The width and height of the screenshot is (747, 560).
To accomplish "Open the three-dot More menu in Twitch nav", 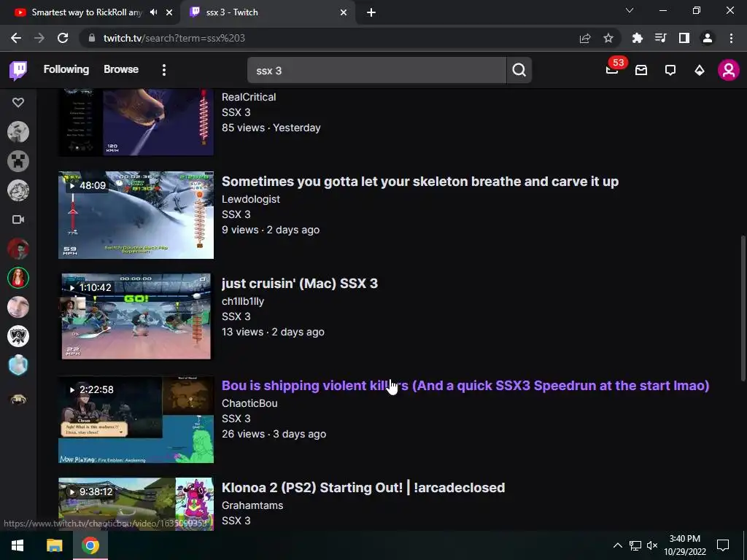I will click(164, 70).
